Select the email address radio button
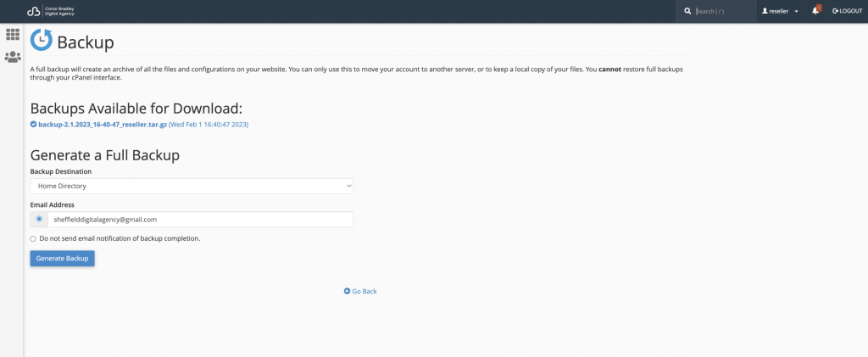 39,219
